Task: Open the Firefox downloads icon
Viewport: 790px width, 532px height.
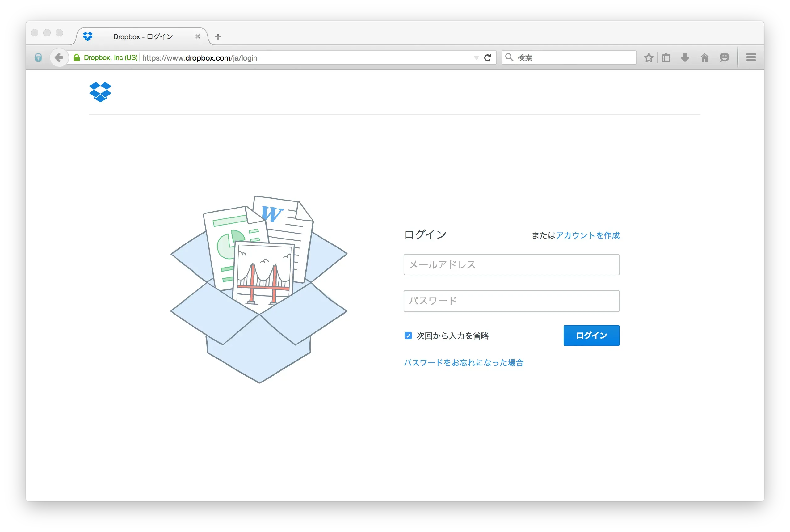Action: (x=685, y=57)
